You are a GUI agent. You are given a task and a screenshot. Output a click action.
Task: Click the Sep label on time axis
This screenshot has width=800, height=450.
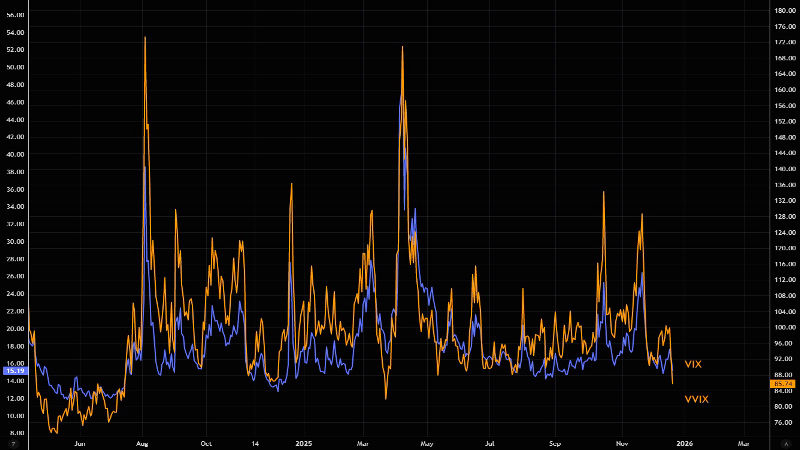click(x=554, y=441)
